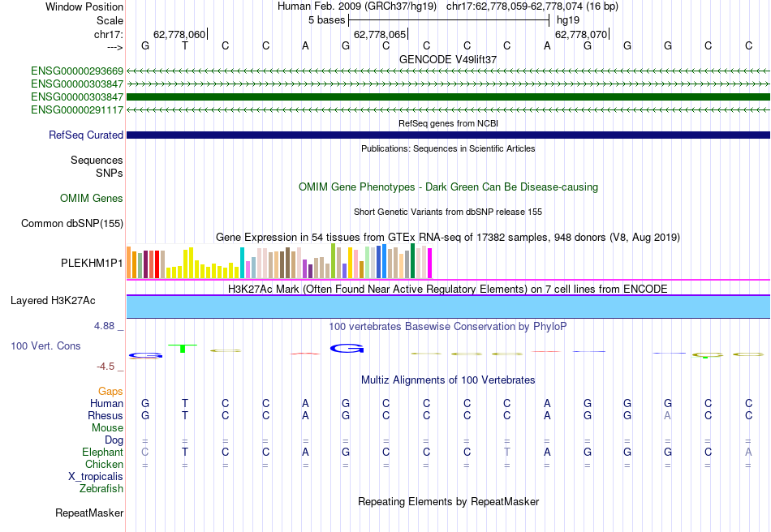771x532 pixels.
Task: Click the chr17: ruler label
Action: pos(108,34)
